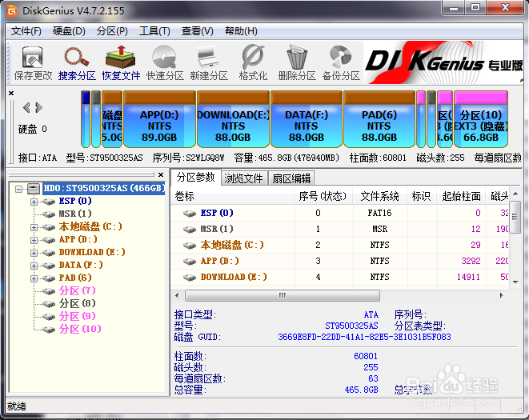Select PAD(6) NTFS block in disk map

click(379, 119)
